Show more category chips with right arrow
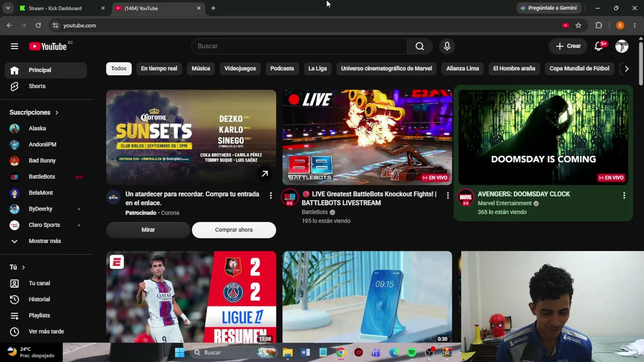Screen dimensions: 644x362 tap(626, 69)
